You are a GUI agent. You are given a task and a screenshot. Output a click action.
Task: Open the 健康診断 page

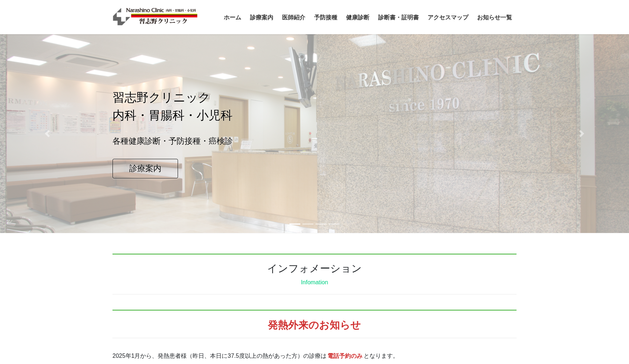pyautogui.click(x=357, y=17)
